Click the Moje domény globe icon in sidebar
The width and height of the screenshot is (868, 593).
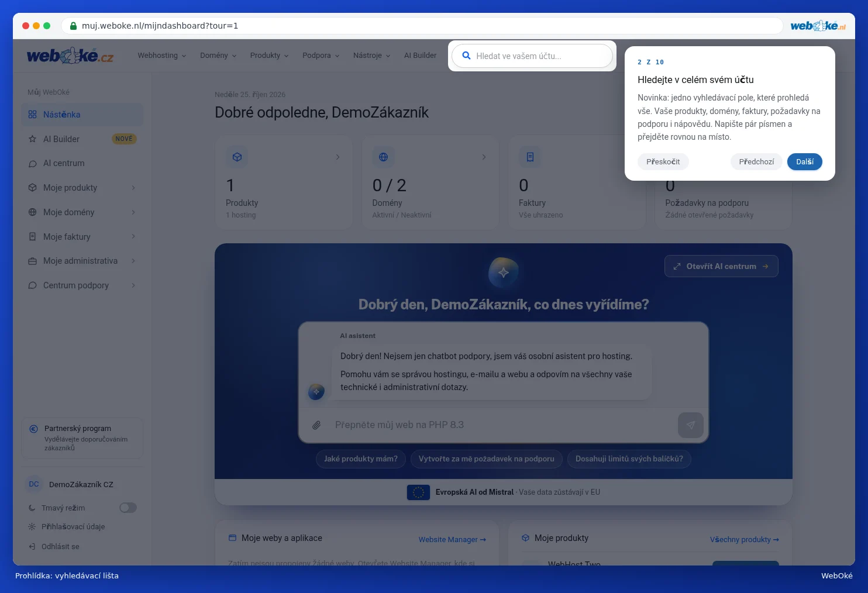33,212
